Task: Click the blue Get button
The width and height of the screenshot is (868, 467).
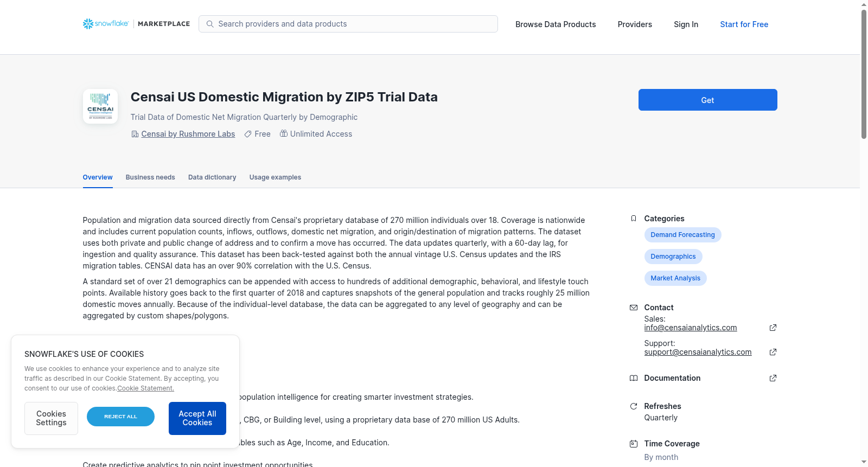Action: [707, 100]
